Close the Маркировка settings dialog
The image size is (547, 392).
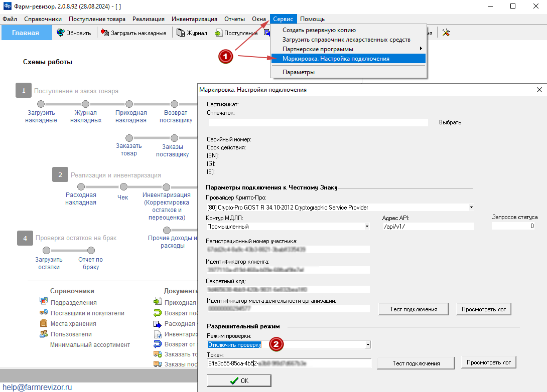[x=539, y=90]
